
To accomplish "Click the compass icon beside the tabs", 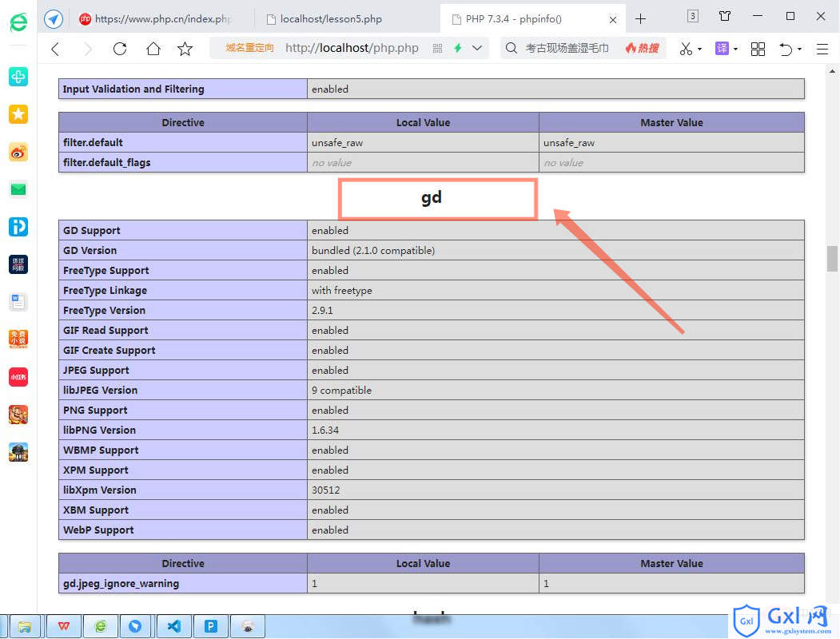I will [x=53, y=19].
